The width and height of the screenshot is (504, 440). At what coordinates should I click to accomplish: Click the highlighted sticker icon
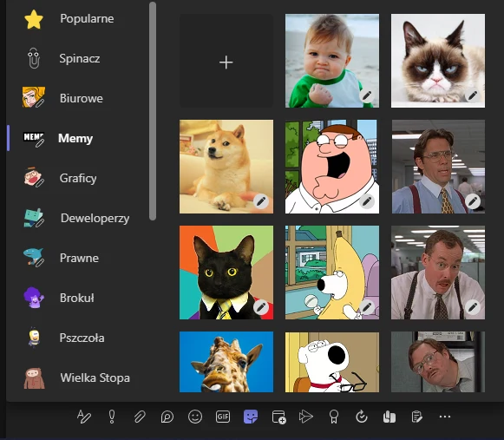pyautogui.click(x=251, y=417)
